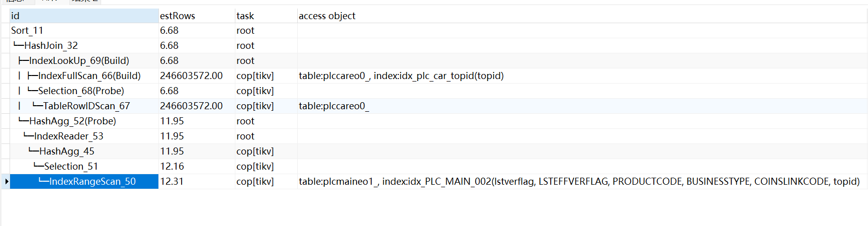This screenshot has height=226, width=868.
Task: Select the Sort_11 row id cell
Action: 27,31
